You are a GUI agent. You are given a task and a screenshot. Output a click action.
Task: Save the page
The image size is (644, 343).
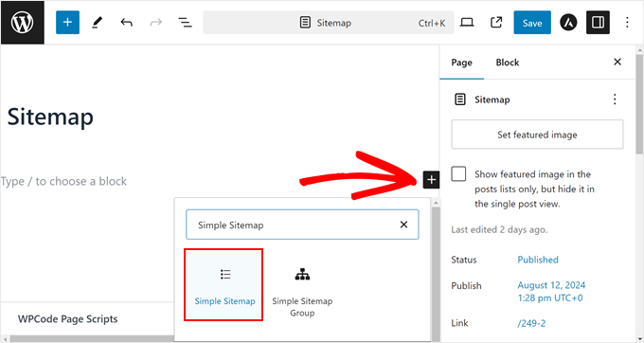pos(532,23)
